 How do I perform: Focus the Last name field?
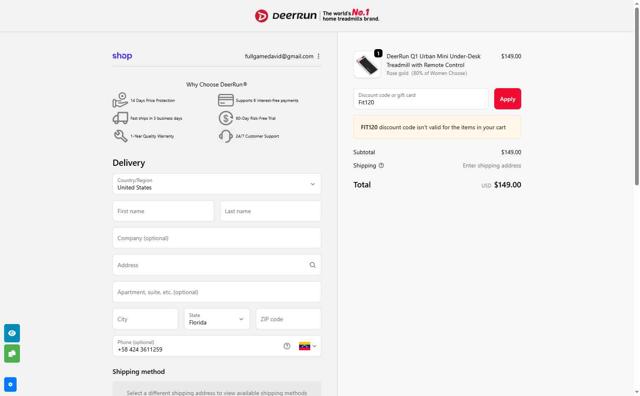pyautogui.click(x=270, y=211)
